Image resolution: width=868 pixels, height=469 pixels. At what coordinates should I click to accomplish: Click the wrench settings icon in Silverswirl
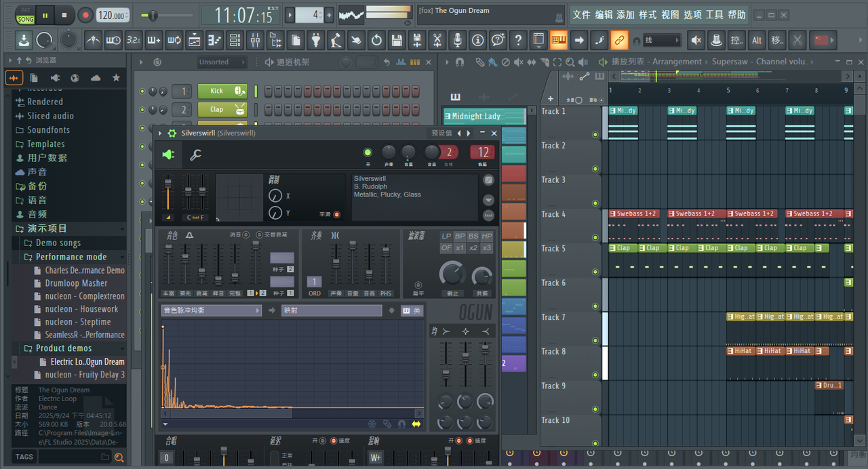pyautogui.click(x=195, y=155)
